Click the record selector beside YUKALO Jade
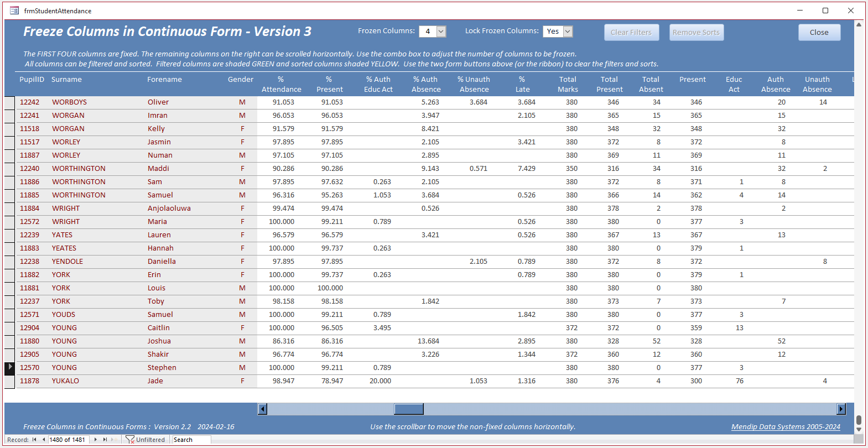868x448 pixels. coord(10,381)
